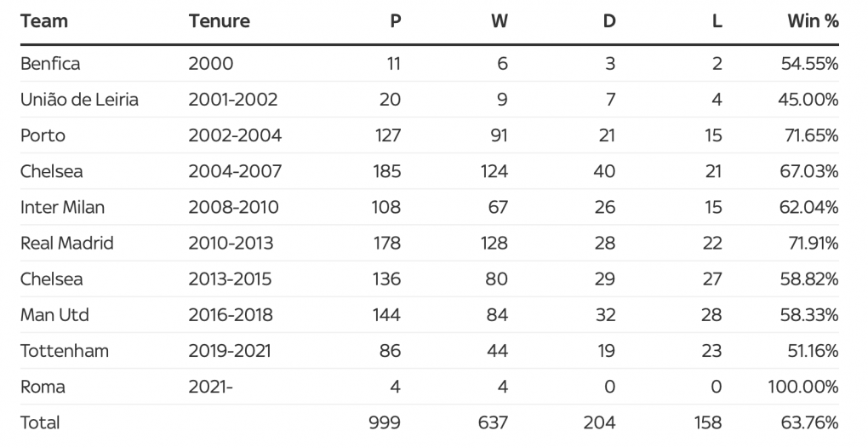
Task: Click the Tottenham team cell
Action: (65, 350)
